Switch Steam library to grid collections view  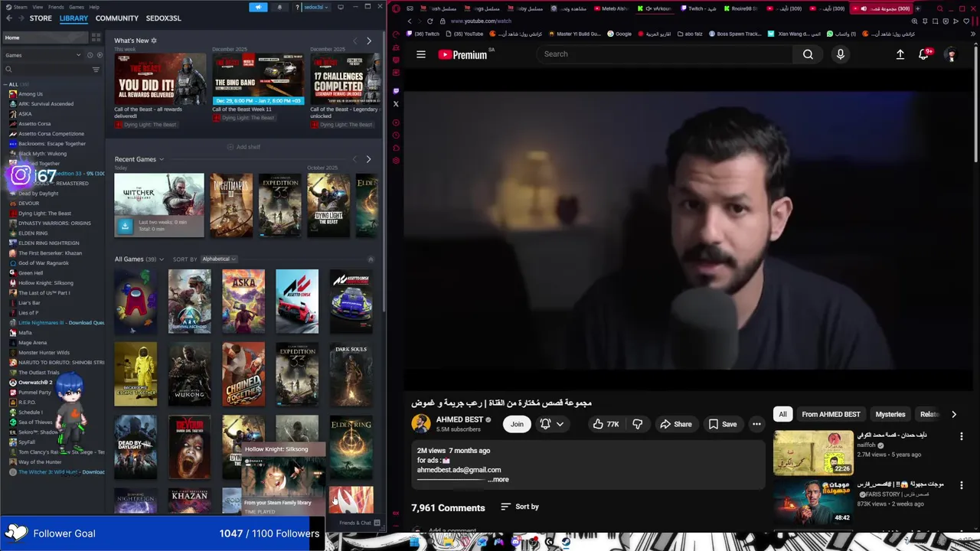pyautogui.click(x=96, y=37)
